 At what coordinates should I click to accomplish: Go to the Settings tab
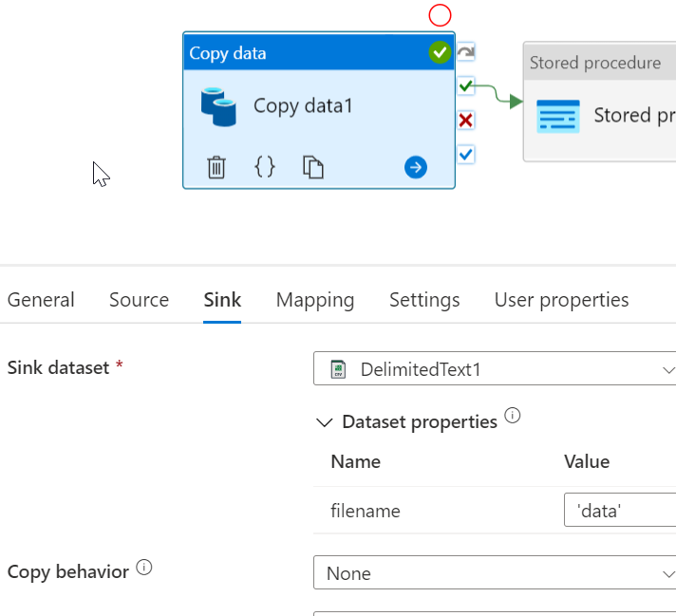pos(424,300)
